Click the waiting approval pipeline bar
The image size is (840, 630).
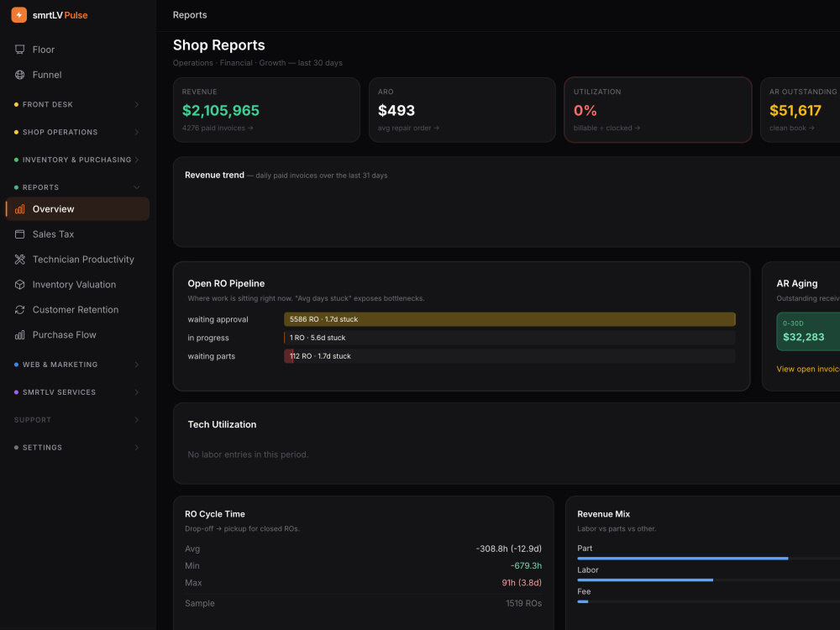point(510,319)
